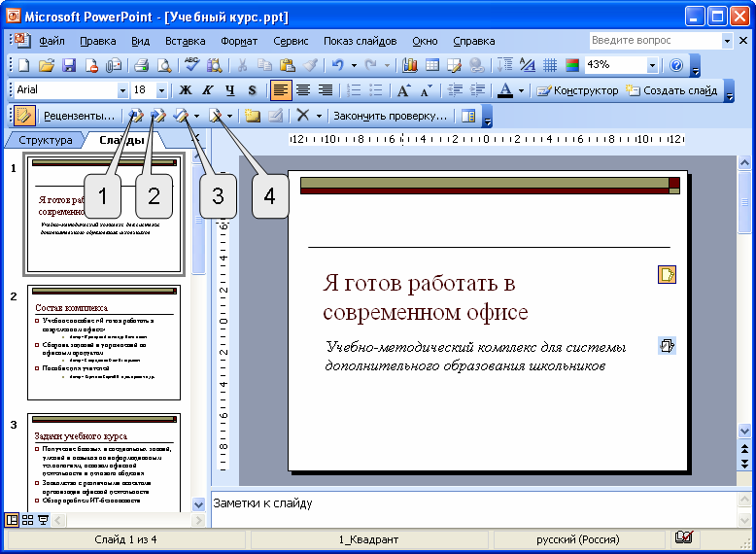Toggle italic К formatting
Viewport: 756px width, 554px height.
208,90
